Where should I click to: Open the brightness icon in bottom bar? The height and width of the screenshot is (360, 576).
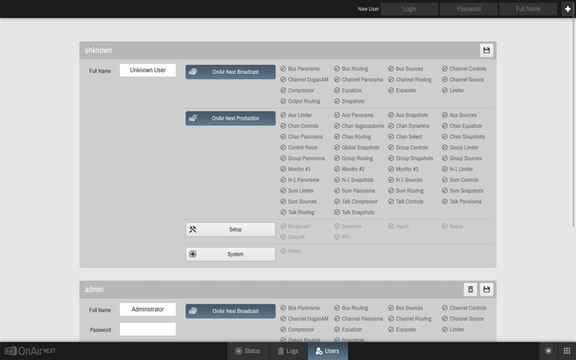pyautogui.click(x=548, y=351)
